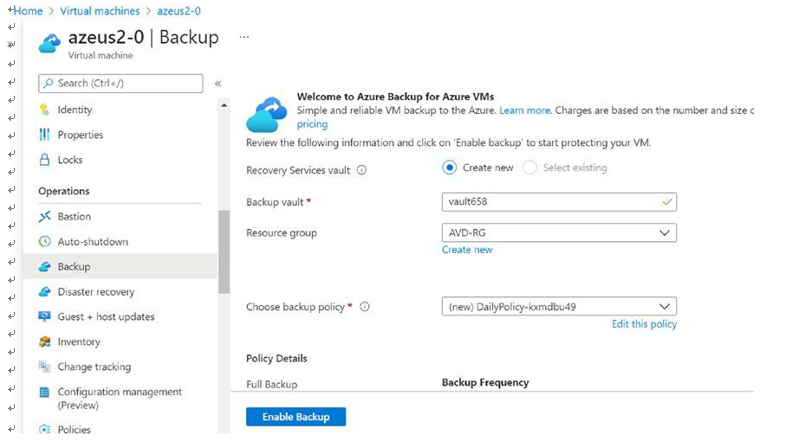Collapse the sidebar with double chevron
This screenshot has height=445, width=789.
tap(218, 84)
